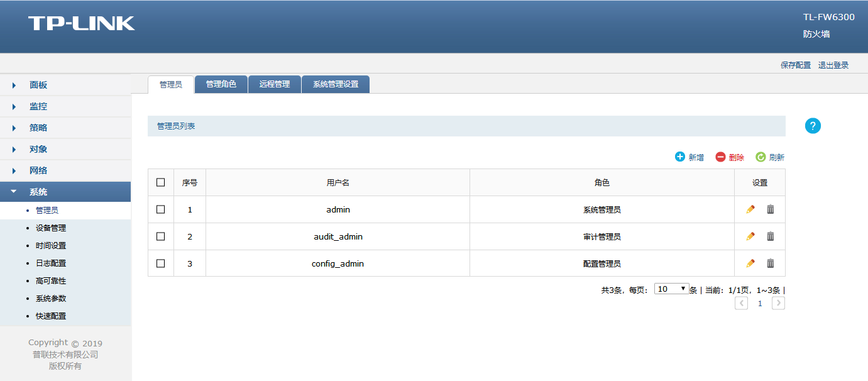The width and height of the screenshot is (868, 381).
Task: Click the pencil edit icon for admin
Action: 750,209
